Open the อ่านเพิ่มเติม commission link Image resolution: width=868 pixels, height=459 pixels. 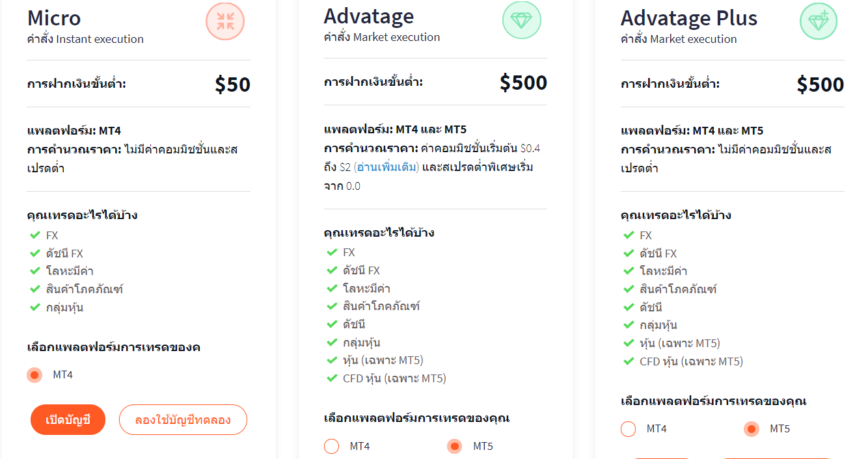pos(387,167)
